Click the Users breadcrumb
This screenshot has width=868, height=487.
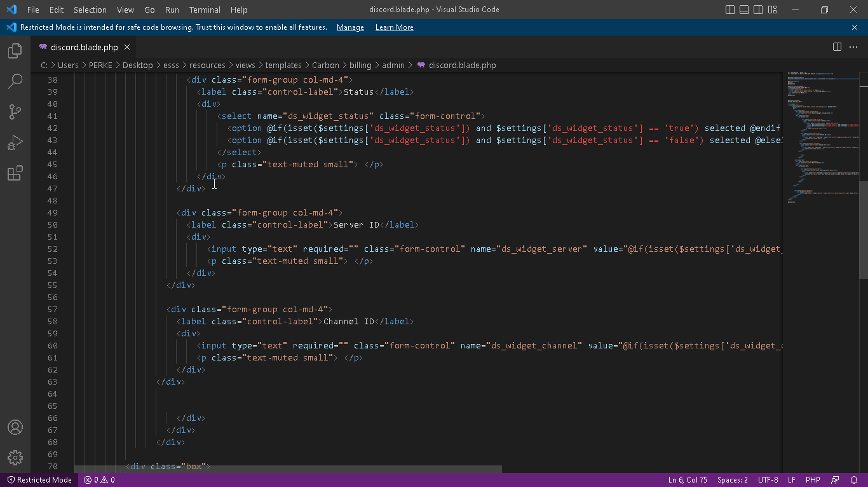coord(68,65)
